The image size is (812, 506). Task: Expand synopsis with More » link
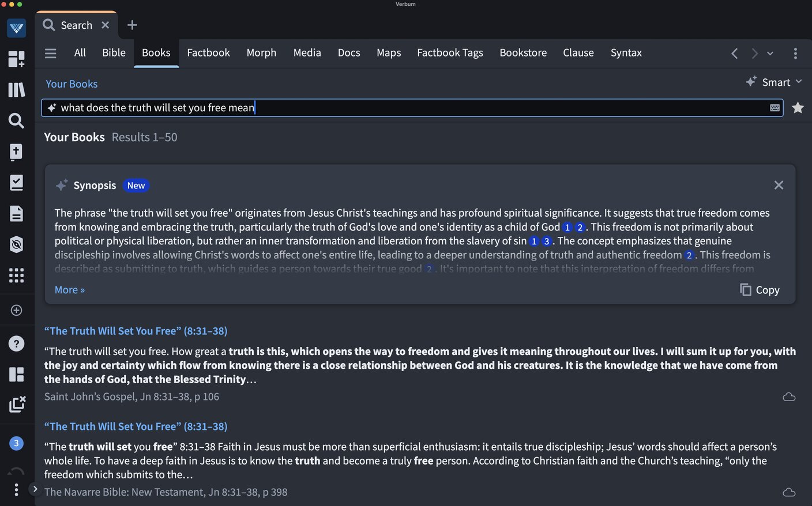pos(70,290)
